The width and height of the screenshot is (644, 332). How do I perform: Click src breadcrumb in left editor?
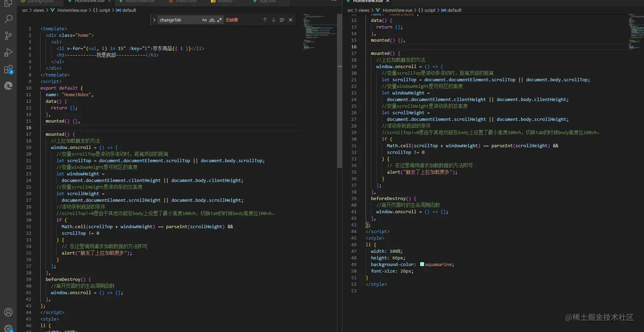pos(25,10)
